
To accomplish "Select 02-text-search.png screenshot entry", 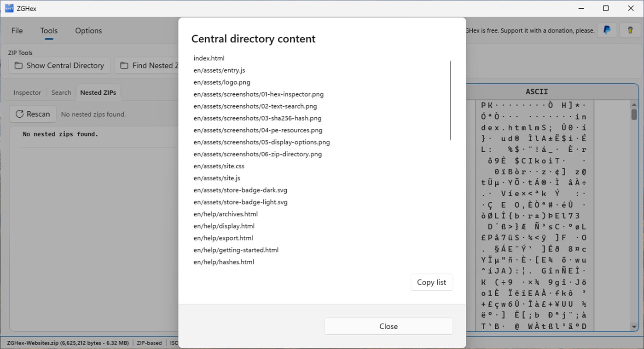I will [x=255, y=106].
